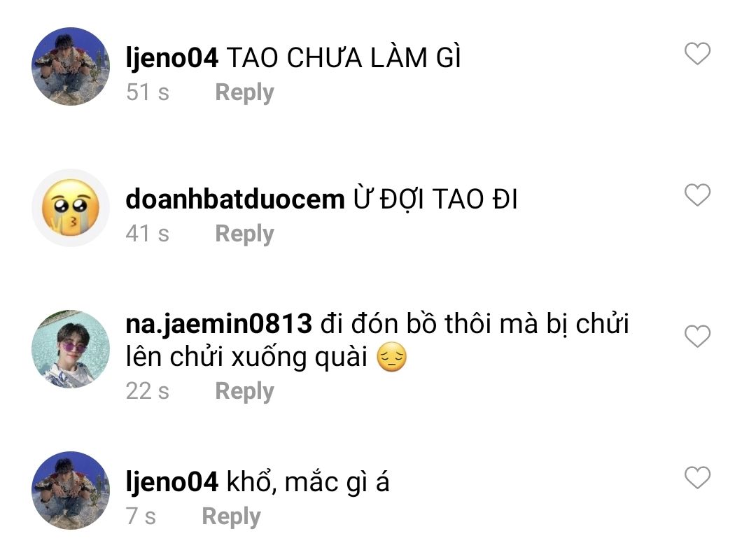
Task: Reply to na.jaemin0813's comment
Action: click(244, 391)
